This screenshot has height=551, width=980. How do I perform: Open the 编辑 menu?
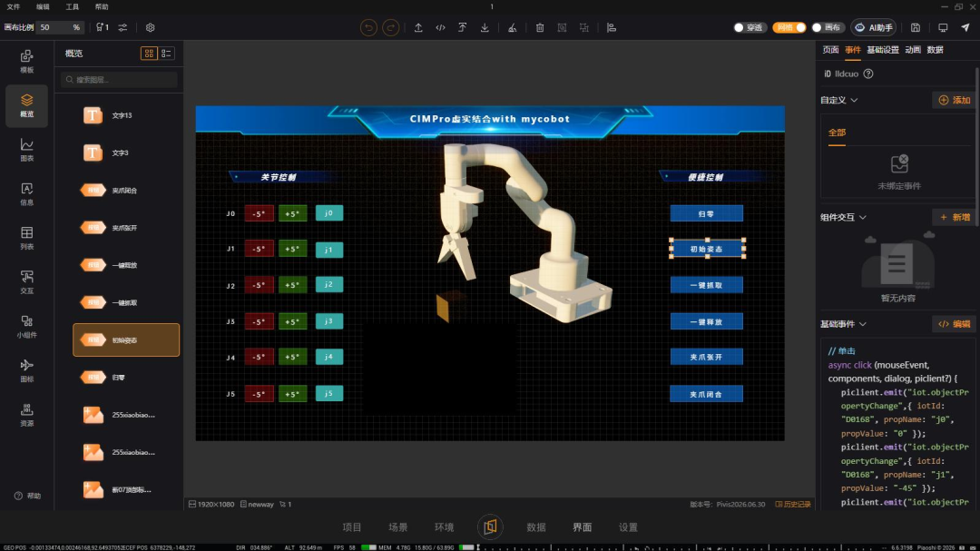(43, 7)
